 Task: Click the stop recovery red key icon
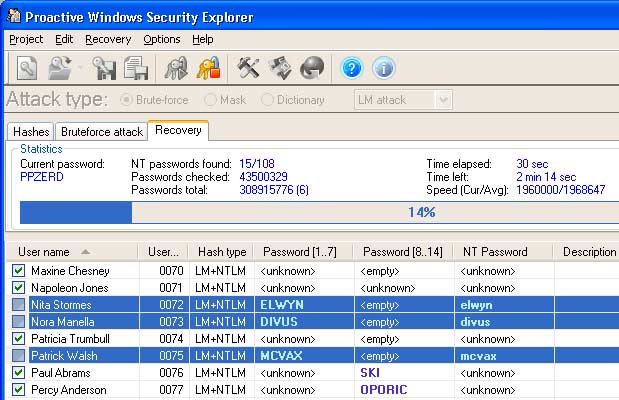208,68
